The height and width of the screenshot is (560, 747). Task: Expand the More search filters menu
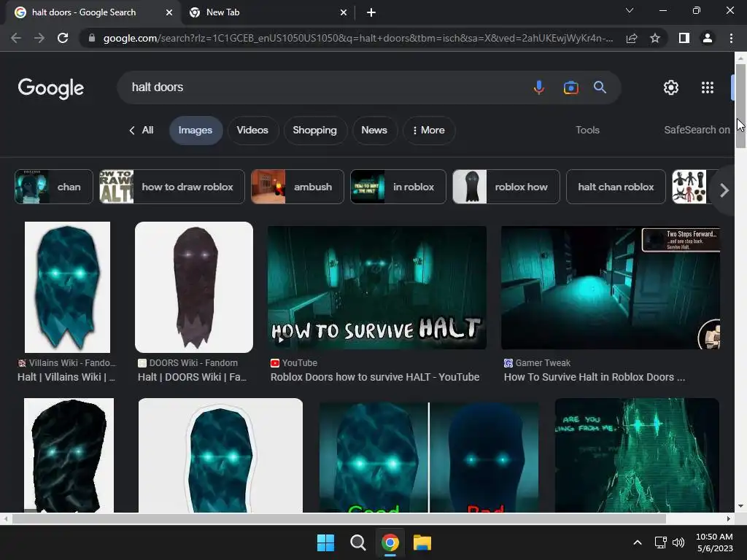tap(428, 130)
